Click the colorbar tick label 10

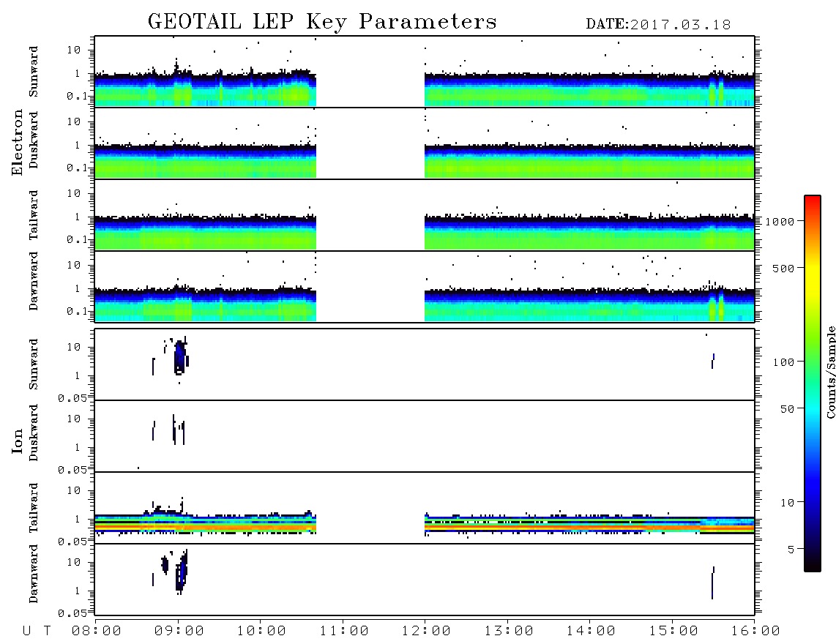coord(788,503)
